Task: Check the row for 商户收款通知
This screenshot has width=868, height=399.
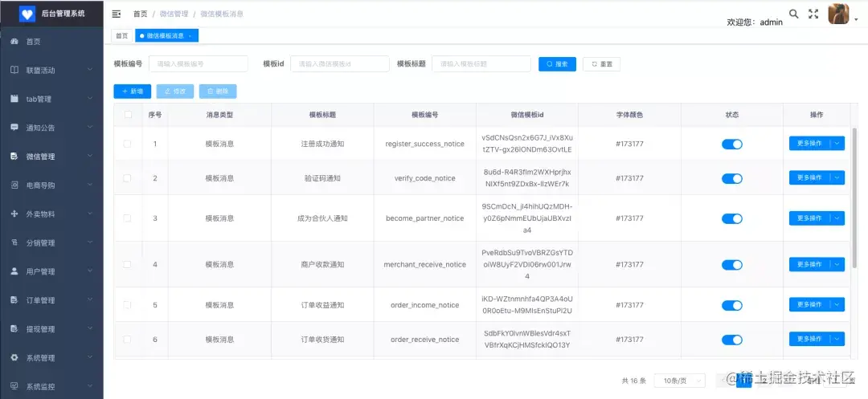Action: [127, 264]
